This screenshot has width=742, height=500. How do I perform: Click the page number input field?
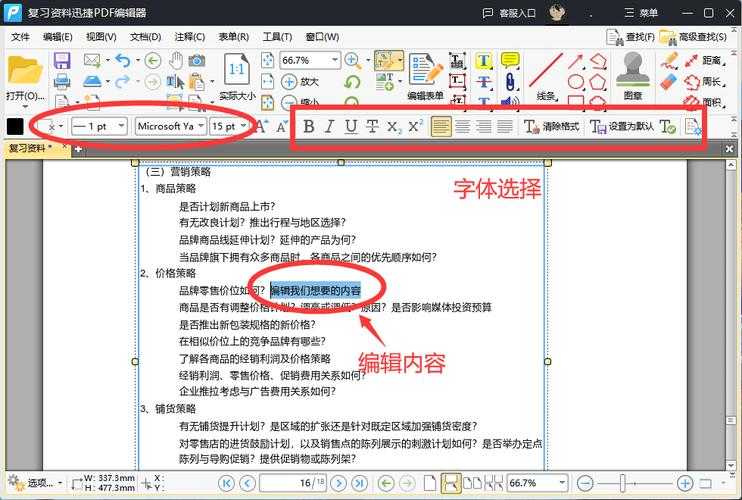[290, 483]
